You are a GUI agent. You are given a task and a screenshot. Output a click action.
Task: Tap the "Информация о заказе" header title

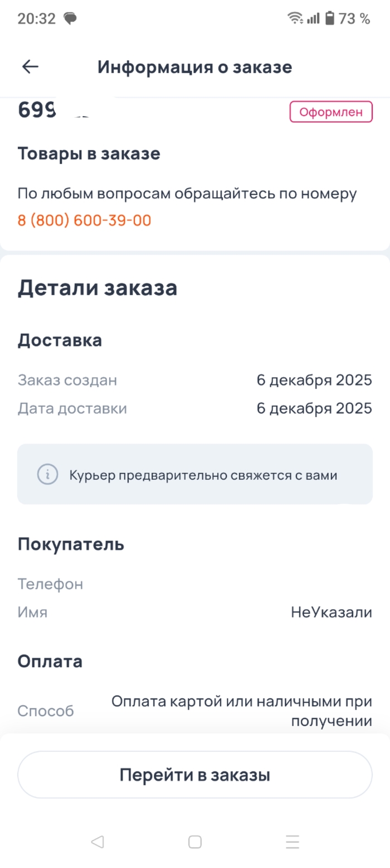click(x=194, y=67)
